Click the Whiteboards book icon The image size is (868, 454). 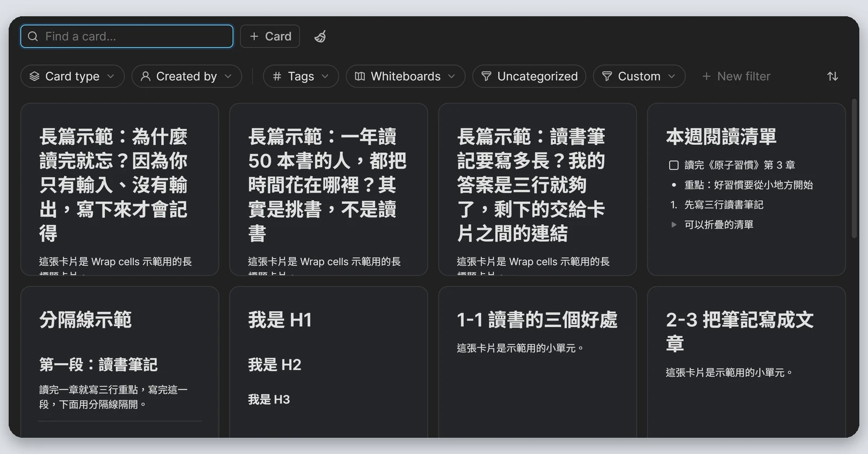[x=360, y=76]
